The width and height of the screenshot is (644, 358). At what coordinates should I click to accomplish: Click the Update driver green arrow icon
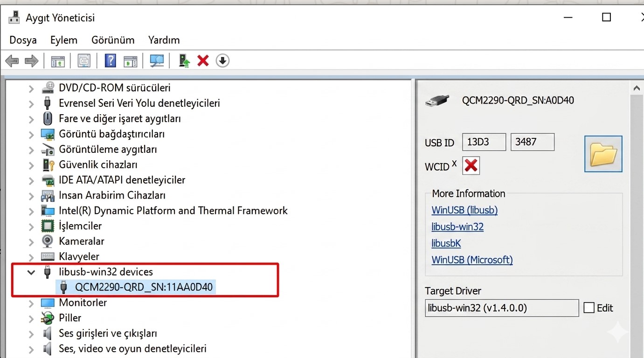184,61
